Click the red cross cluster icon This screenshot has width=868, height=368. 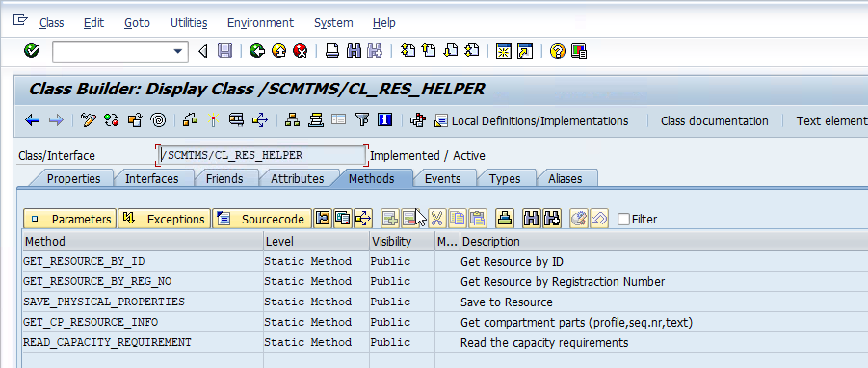tap(417, 120)
